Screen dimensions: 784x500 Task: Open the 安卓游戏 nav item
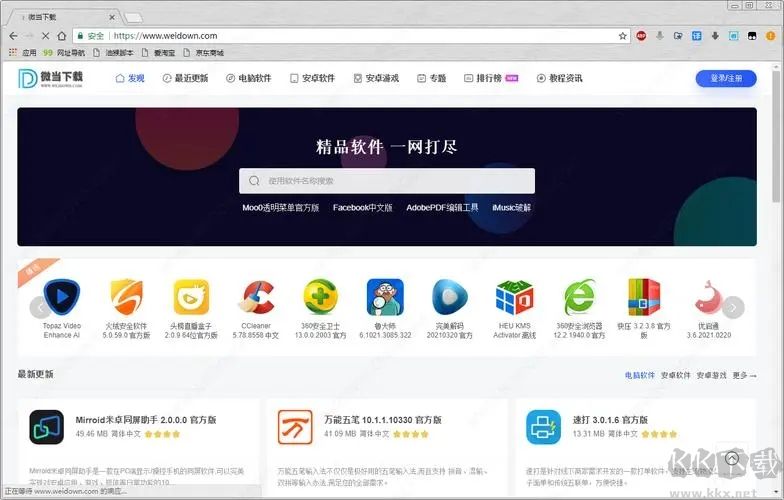(376, 78)
